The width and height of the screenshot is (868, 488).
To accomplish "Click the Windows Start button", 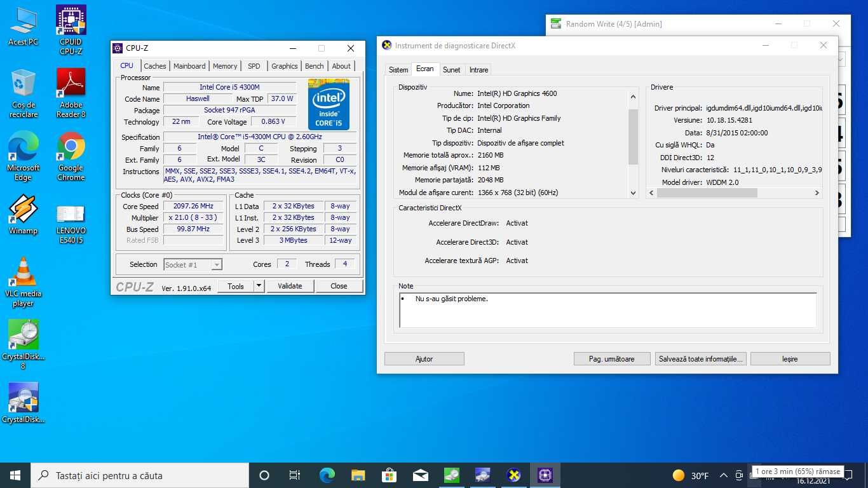I will point(15,475).
